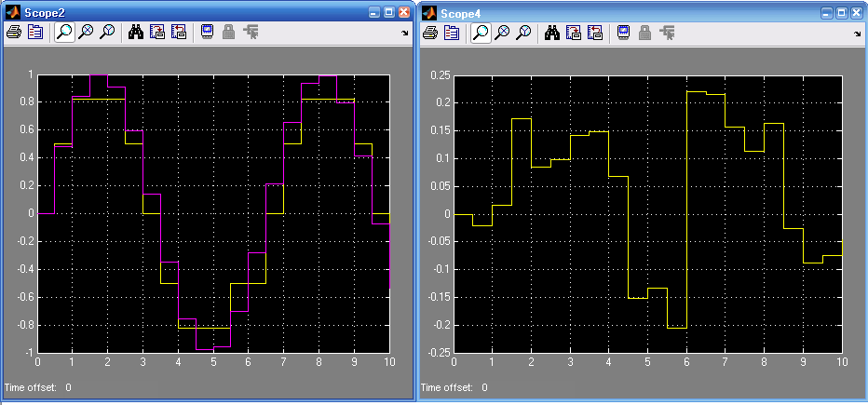Click the lock axes icon in Scope4
This screenshot has width=868, height=405.
pyautogui.click(x=644, y=33)
